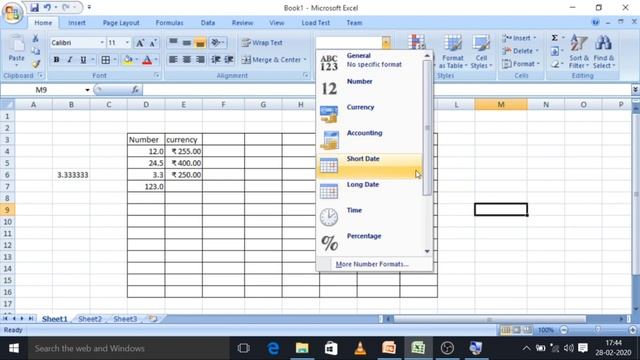The image size is (640, 360).
Task: Click the Zoom slider on status bar
Action: 598,330
